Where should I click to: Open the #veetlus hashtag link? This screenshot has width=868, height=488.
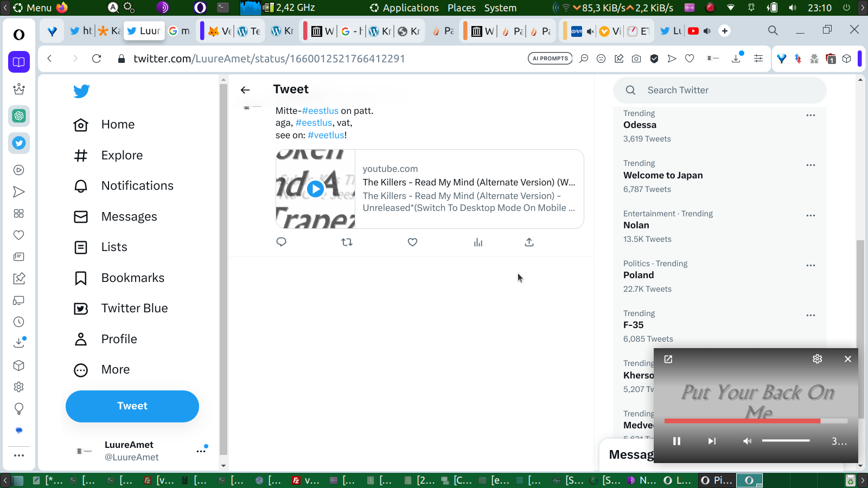[326, 135]
